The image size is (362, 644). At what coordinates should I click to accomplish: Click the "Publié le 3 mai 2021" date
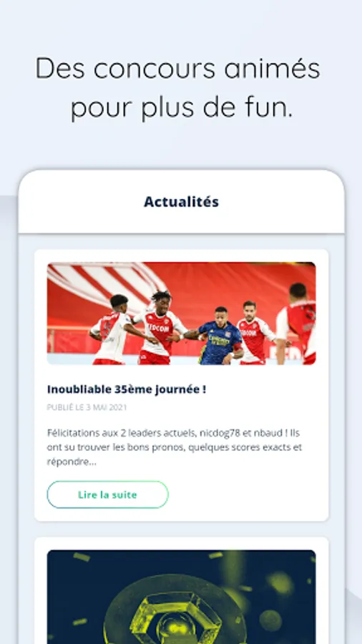pyautogui.click(x=87, y=407)
